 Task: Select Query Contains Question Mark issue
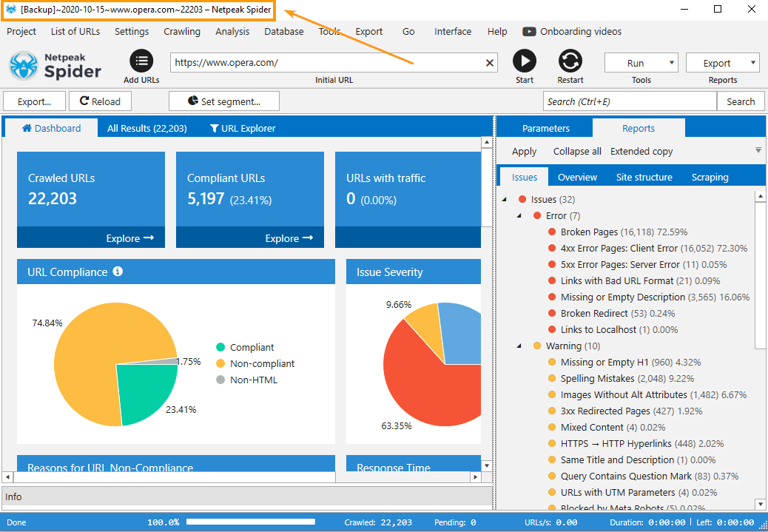point(650,477)
